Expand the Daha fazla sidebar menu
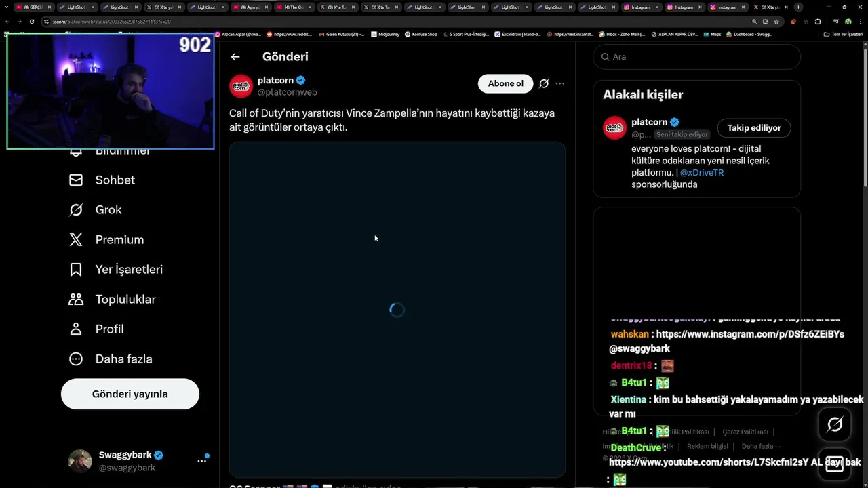Image resolution: width=868 pixels, height=488 pixels. [110, 359]
